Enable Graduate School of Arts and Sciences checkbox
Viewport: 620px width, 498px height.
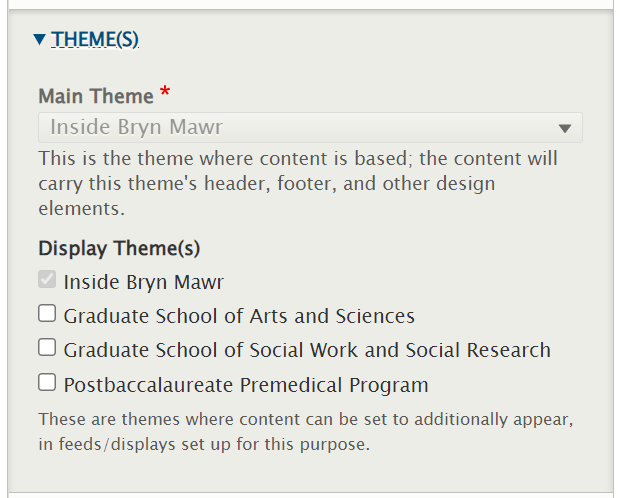47,314
